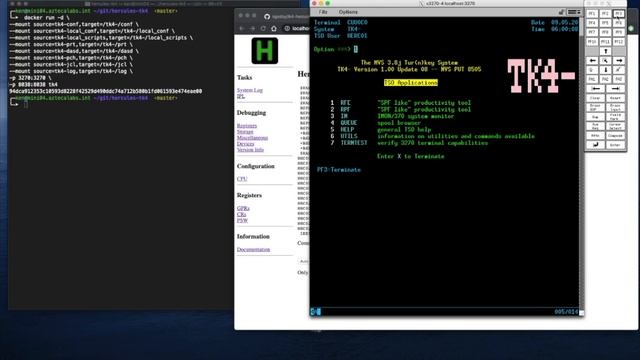Click the browser home icon
Screen dimensions: 640x360
(x=274, y=28)
